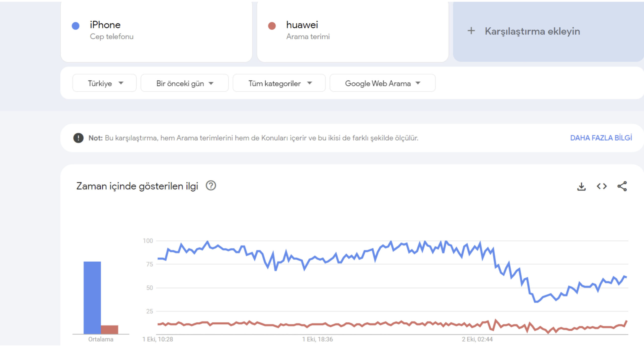Add a comparison with Karşılaştırma ekleyin
This screenshot has width=644, height=347.
[x=548, y=31]
